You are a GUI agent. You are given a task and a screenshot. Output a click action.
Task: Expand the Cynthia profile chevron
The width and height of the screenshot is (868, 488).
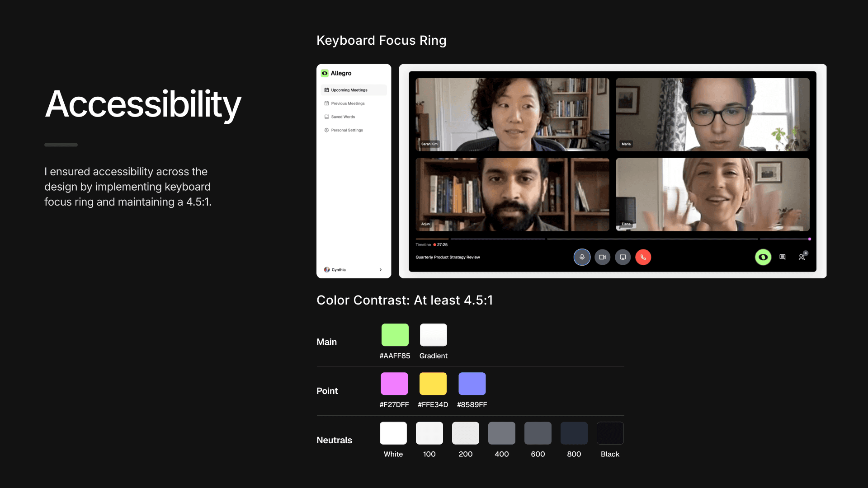click(381, 270)
